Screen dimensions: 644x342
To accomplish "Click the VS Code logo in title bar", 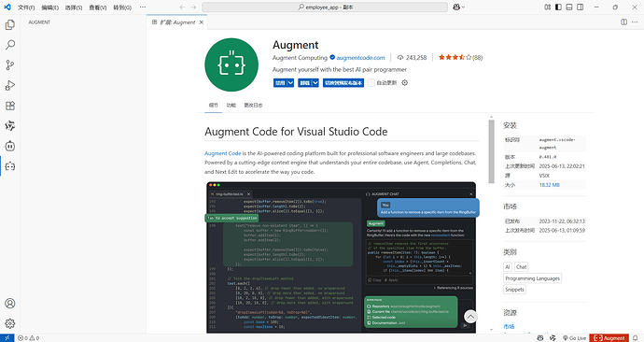I will (x=7, y=7).
